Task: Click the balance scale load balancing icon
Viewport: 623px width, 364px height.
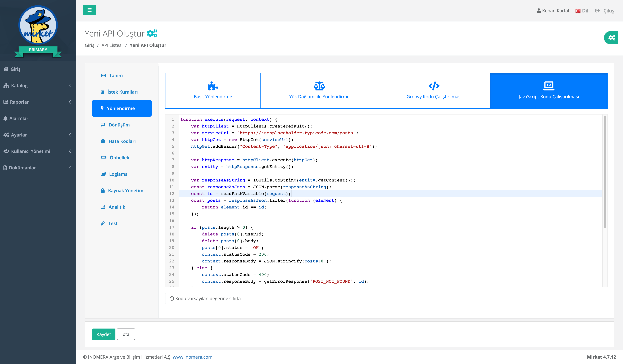Action: [x=319, y=86]
